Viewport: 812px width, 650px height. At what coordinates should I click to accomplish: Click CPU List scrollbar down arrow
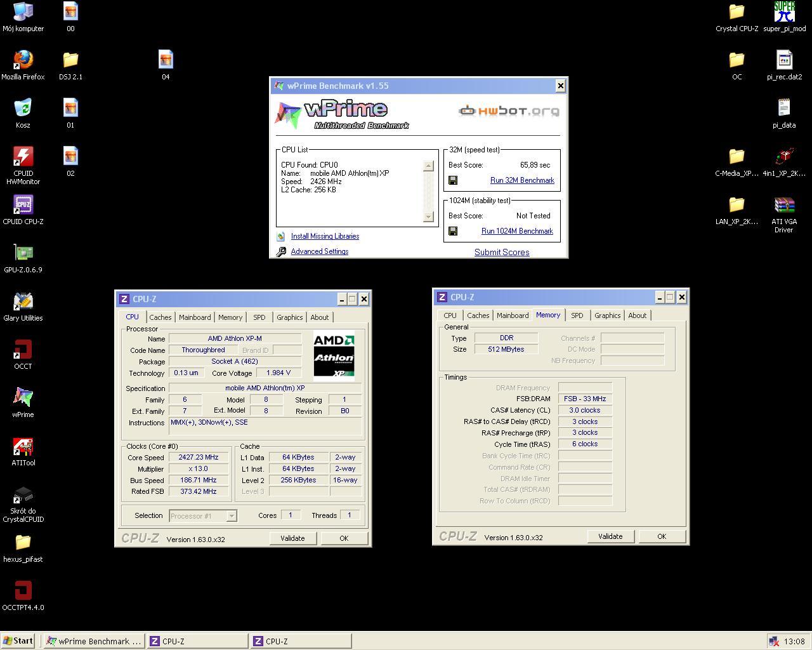pyautogui.click(x=428, y=216)
